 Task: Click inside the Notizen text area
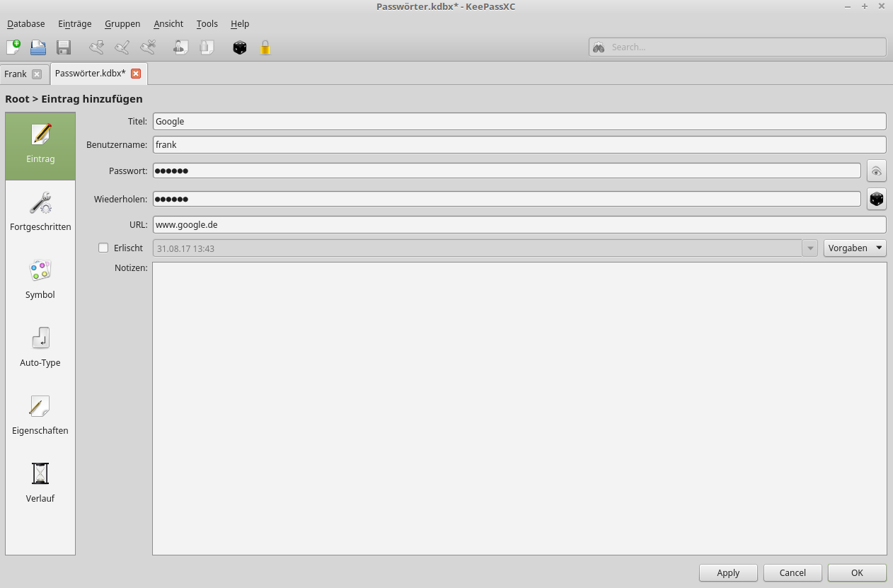click(x=519, y=408)
